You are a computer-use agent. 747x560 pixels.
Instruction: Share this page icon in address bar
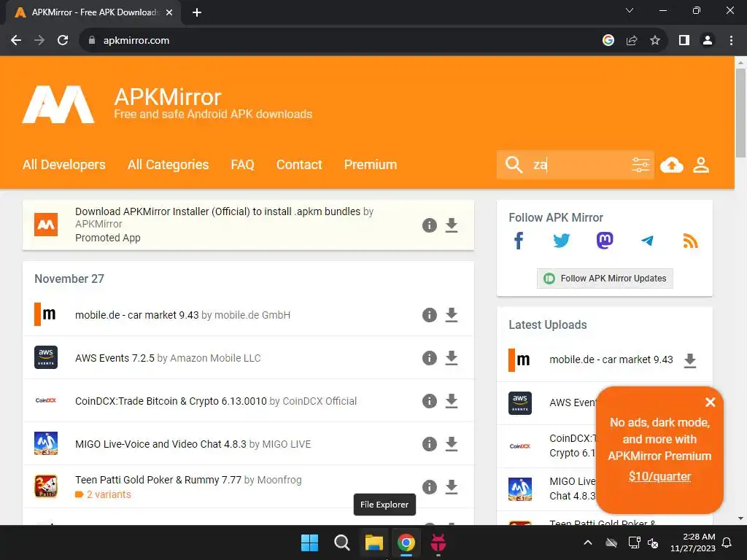point(632,41)
